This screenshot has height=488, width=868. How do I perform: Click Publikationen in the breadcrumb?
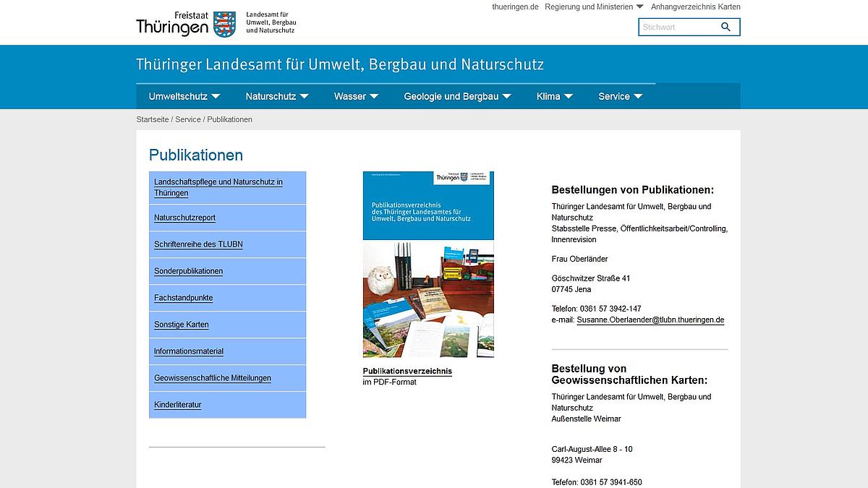click(229, 119)
